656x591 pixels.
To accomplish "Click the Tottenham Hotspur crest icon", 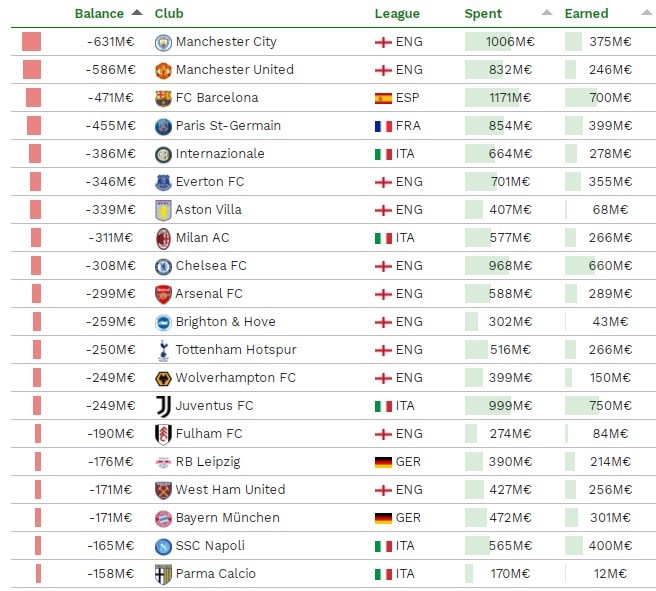I will pyautogui.click(x=163, y=350).
